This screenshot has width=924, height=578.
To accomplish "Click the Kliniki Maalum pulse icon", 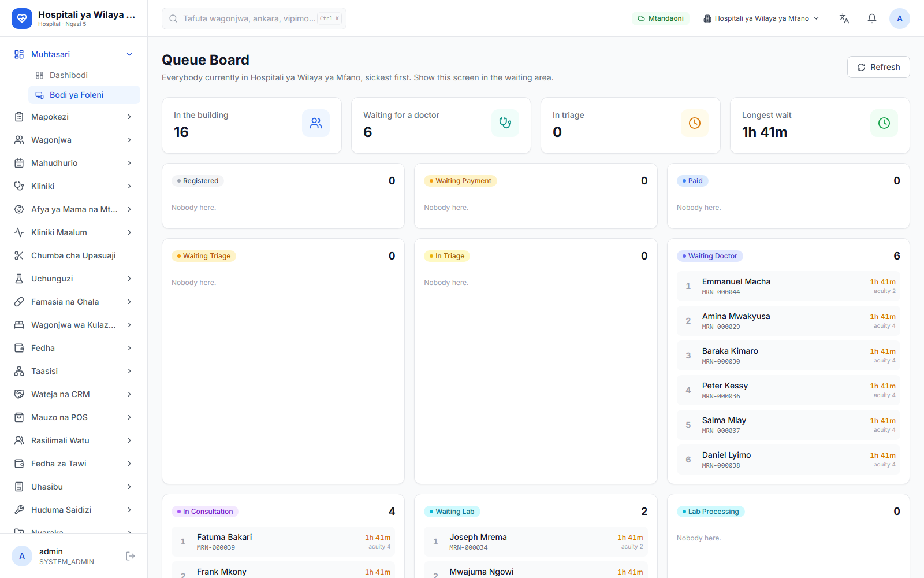I will (x=19, y=232).
